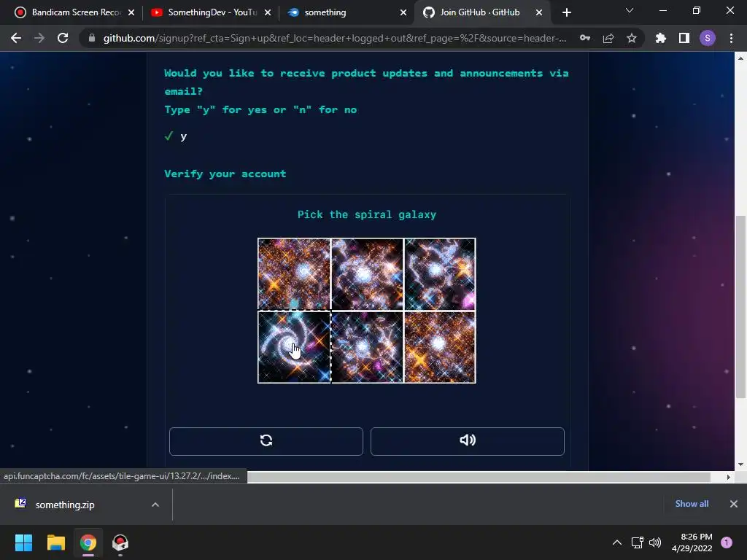Open the notification badge in the tray
The image size is (747, 560).
727,542
